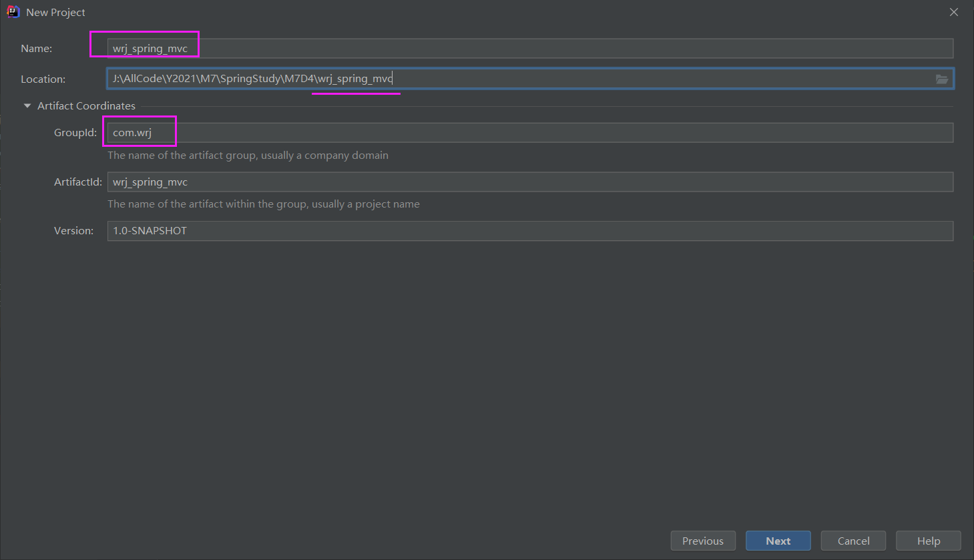Click the hint 'usually a company domain'

(325, 155)
